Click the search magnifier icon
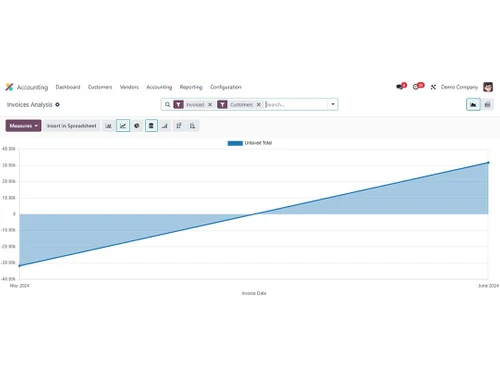 pos(167,105)
